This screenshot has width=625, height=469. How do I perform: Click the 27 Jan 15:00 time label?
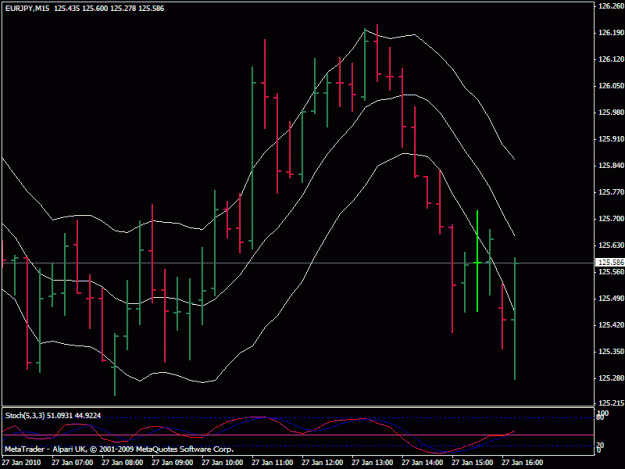(472, 463)
